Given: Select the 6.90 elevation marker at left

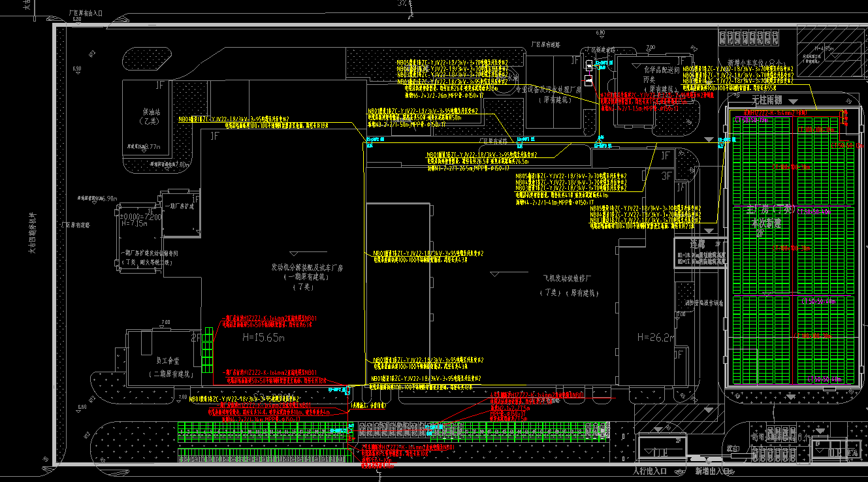Looking at the screenshot, I should [x=77, y=69].
